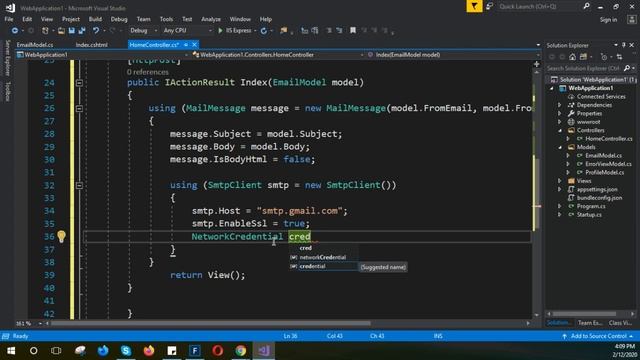Viewport: 640px width, 360px height.
Task: Select Startup.cs in Solution Explorer
Action: pos(589,215)
